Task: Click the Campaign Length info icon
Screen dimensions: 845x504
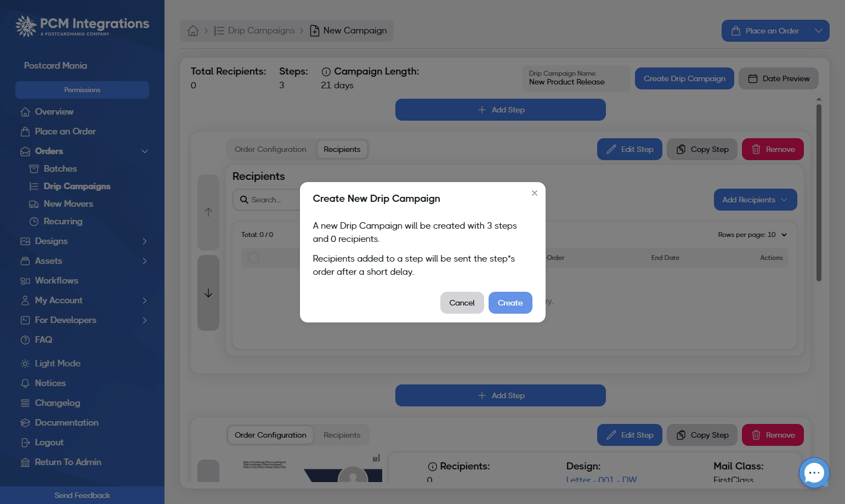Action: point(326,72)
